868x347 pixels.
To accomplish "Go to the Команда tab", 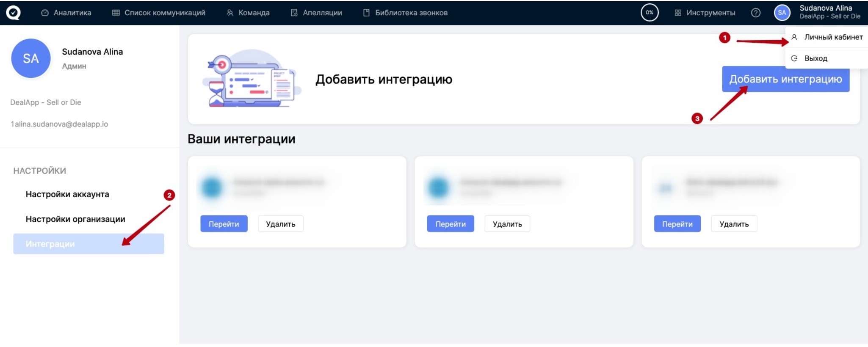I will [248, 13].
